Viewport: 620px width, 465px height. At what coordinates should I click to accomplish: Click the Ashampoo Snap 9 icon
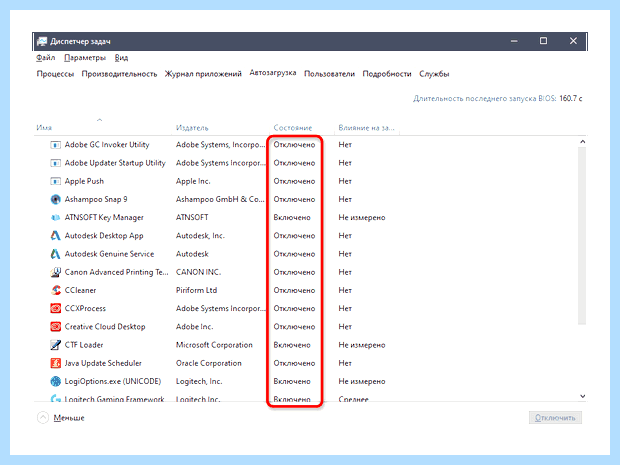55,199
